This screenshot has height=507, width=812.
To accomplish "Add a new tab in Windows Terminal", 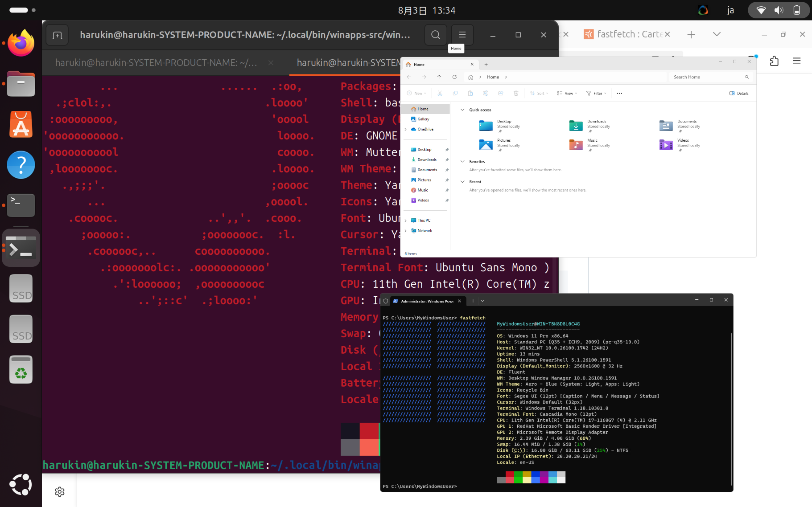I will pos(473,301).
